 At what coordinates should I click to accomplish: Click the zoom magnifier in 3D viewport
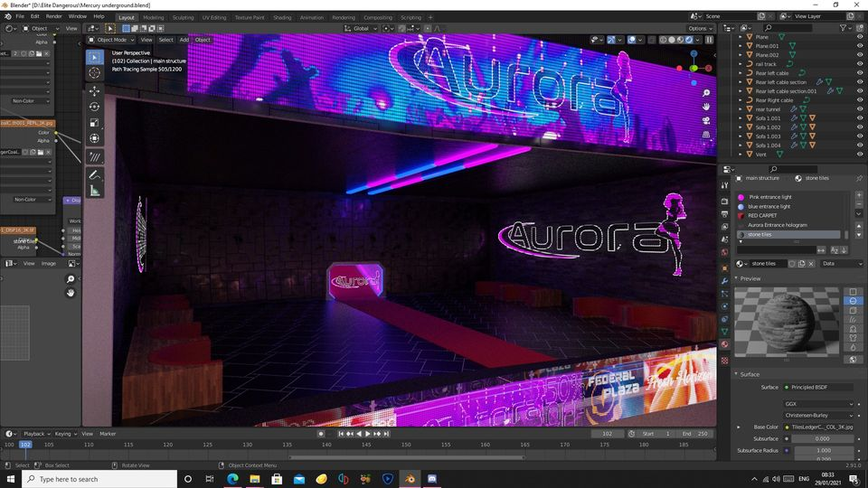(x=706, y=93)
